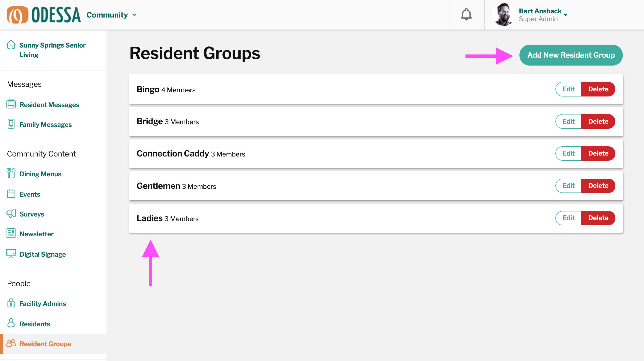Click the Family Messages phone icon
644x361 pixels.
[x=11, y=124]
